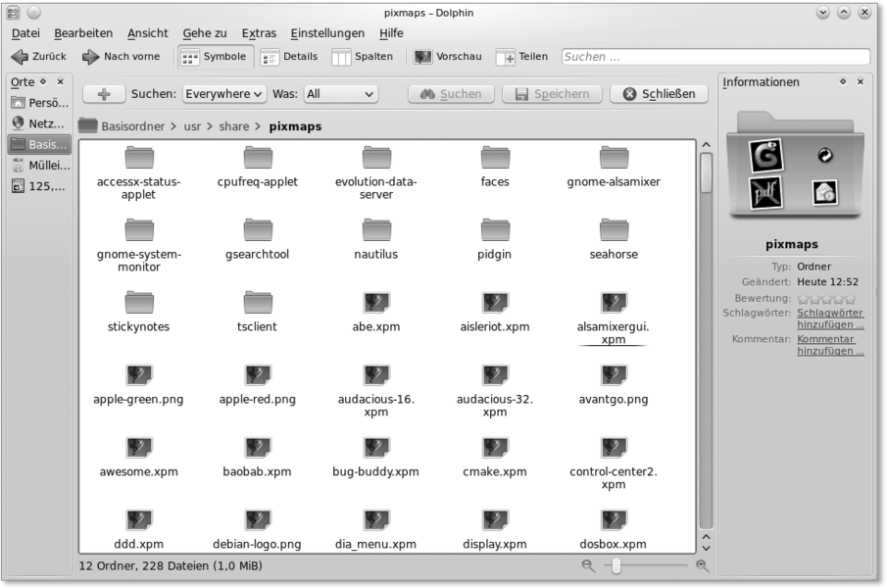
Task: Open the Was type dropdown showing All
Action: 339,94
